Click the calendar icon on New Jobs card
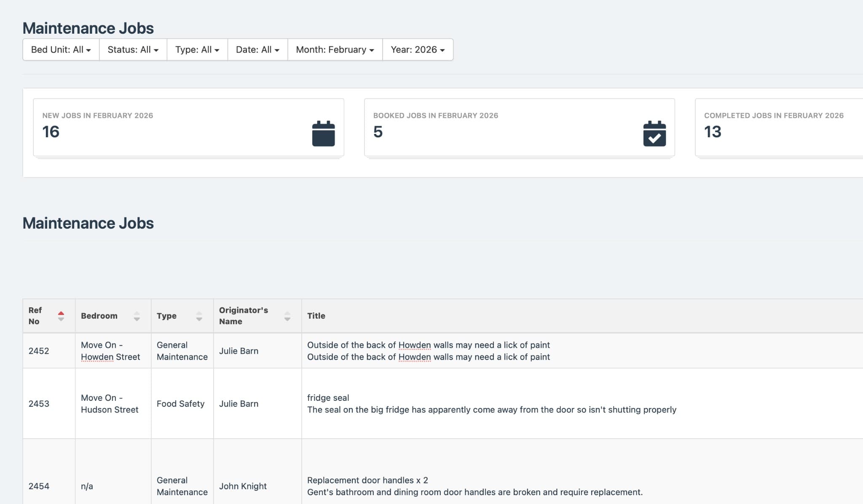 323,133
